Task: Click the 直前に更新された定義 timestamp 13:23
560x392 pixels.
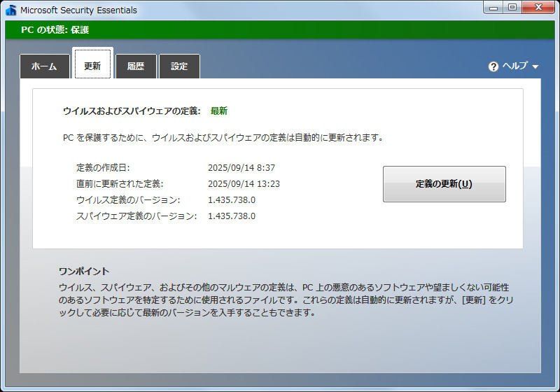Action: click(244, 184)
